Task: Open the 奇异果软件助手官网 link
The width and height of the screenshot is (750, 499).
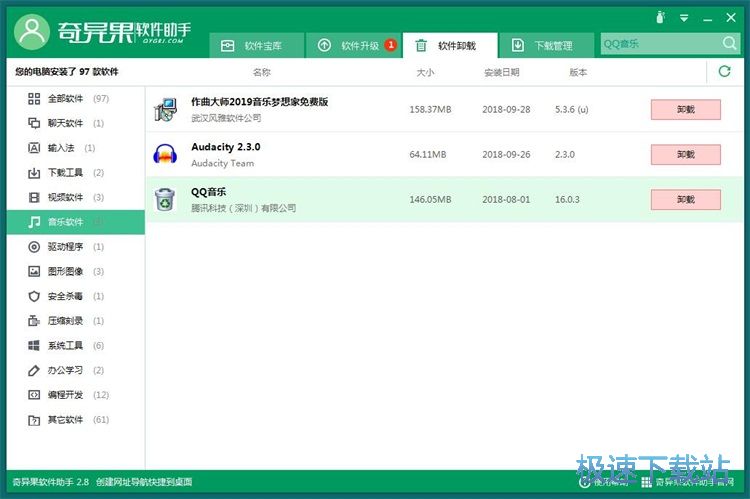Action: click(688, 482)
